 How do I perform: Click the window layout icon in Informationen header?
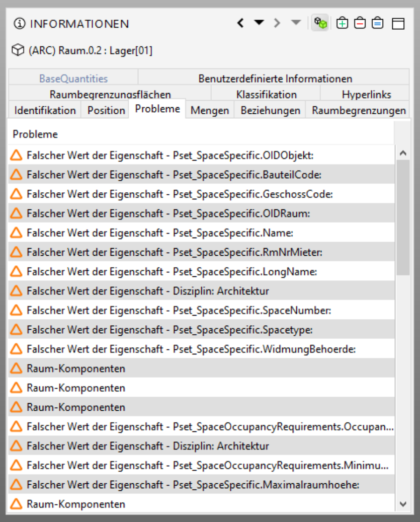point(398,24)
